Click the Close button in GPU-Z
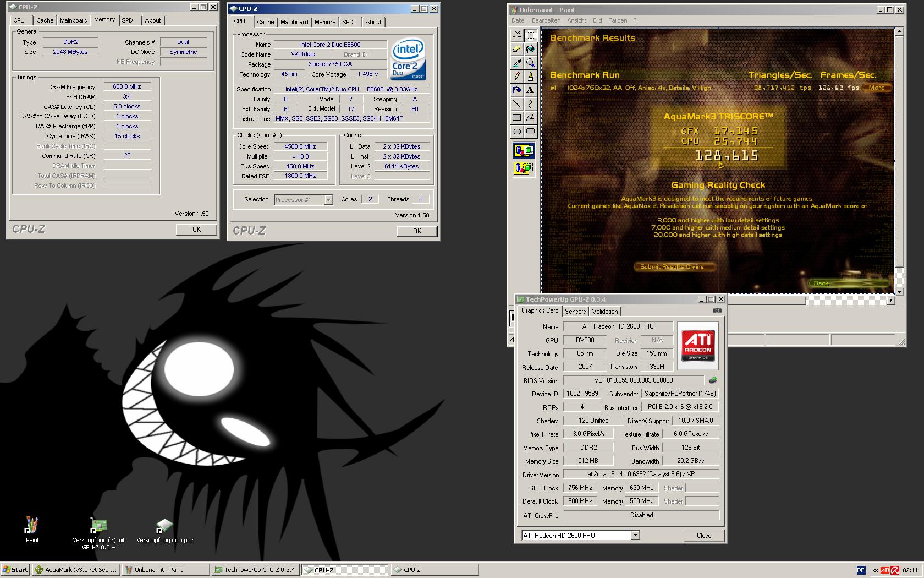Viewport: 924px width, 578px height. coord(704,536)
